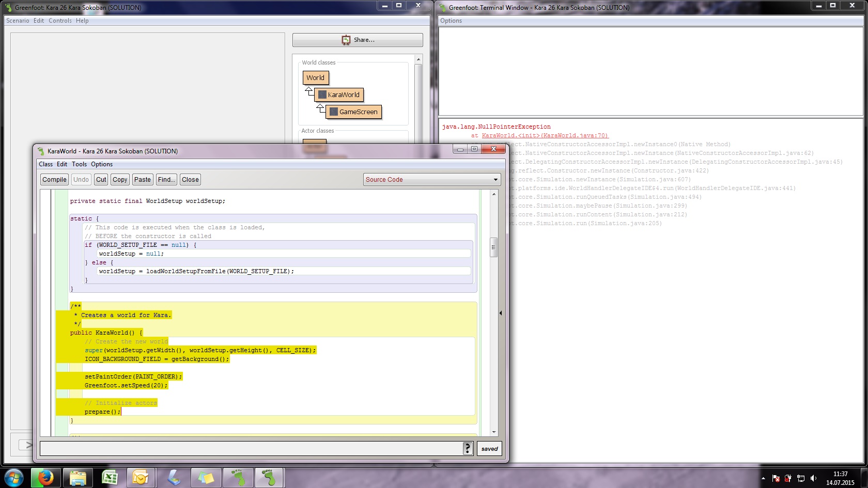The image size is (868, 488).
Task: Click the Undo button
Action: point(81,180)
